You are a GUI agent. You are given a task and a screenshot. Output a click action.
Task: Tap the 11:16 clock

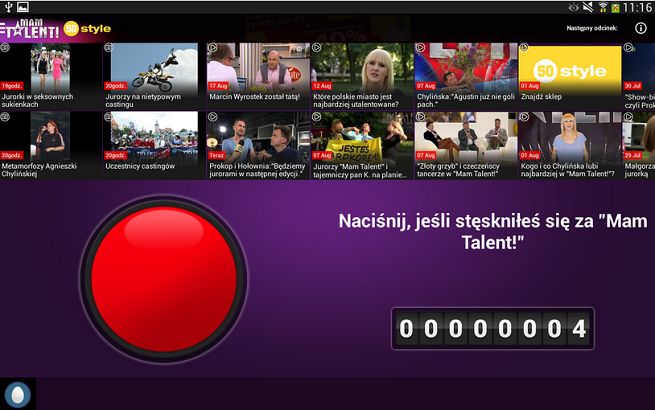[x=637, y=7]
